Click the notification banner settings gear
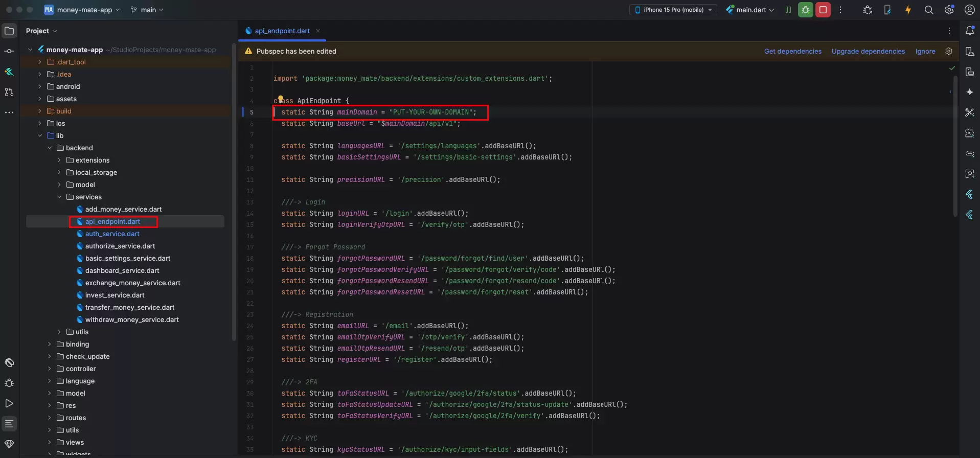 pyautogui.click(x=949, y=51)
